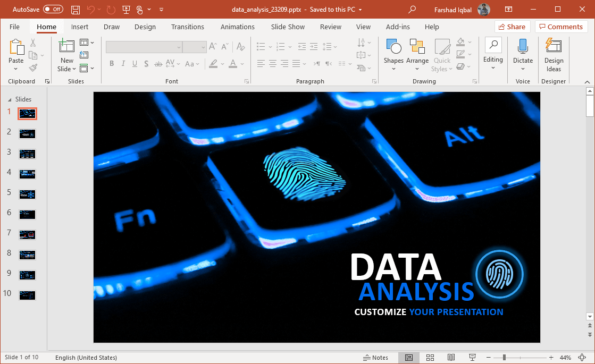
Task: Start Slide Show from status bar
Action: click(472, 358)
